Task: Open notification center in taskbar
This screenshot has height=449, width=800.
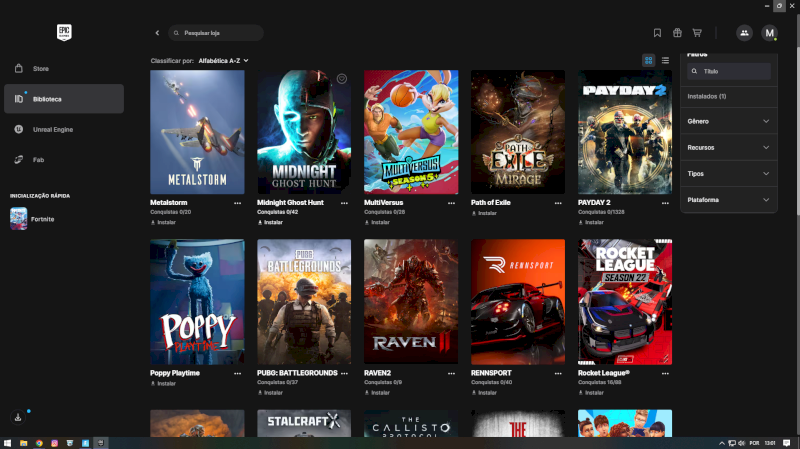Action: 787,443
